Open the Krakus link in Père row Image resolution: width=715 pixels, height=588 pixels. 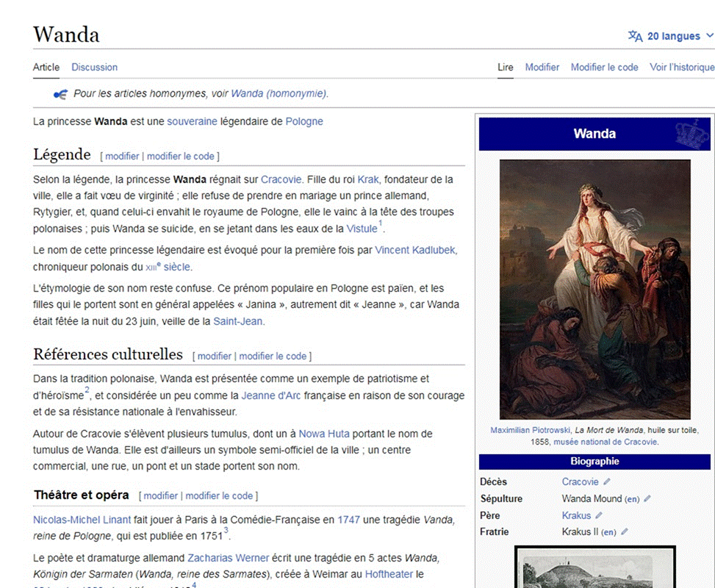(x=576, y=515)
